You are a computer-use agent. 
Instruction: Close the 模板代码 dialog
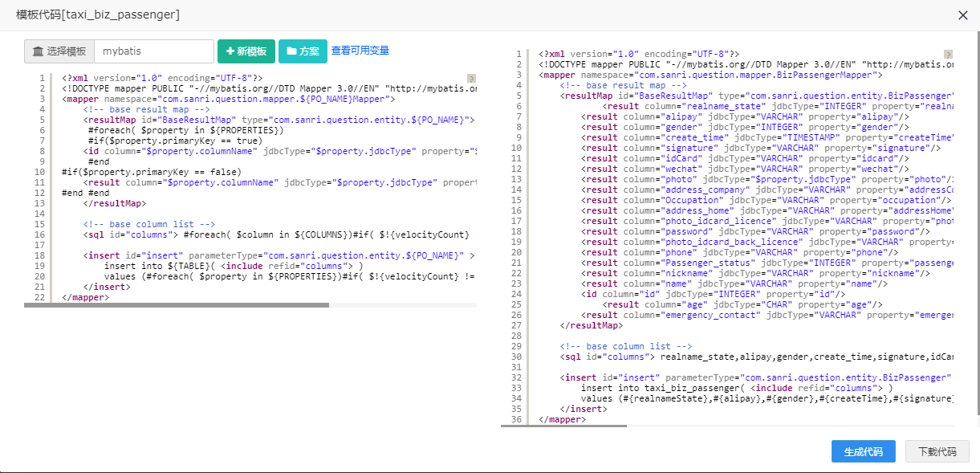[x=963, y=15]
